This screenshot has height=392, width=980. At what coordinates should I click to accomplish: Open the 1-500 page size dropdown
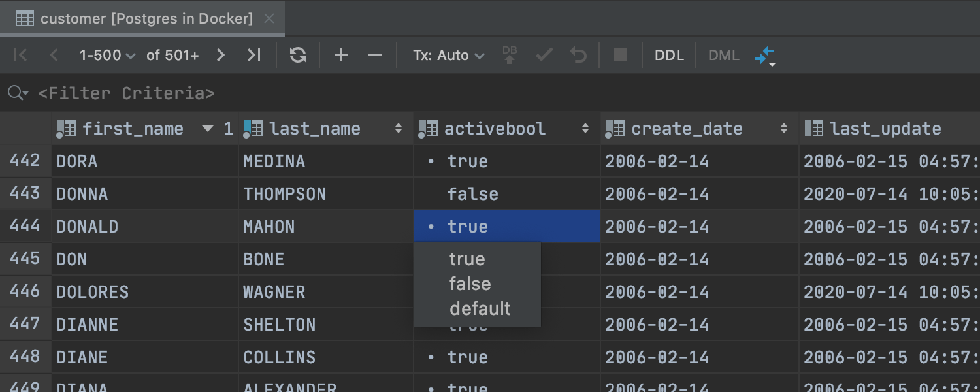(x=107, y=56)
